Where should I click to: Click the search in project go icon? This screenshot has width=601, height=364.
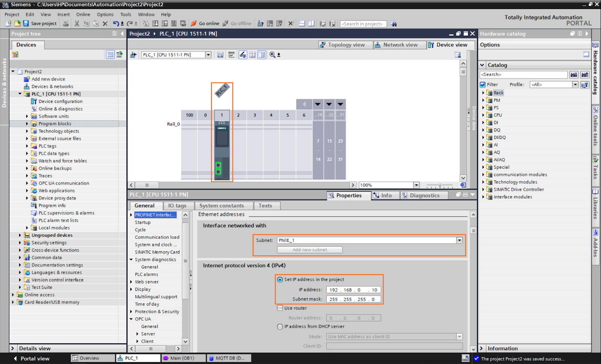pos(394,24)
